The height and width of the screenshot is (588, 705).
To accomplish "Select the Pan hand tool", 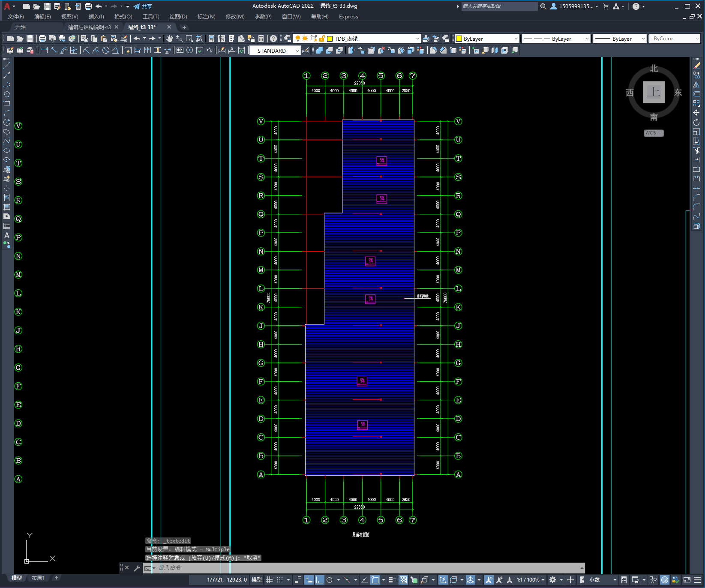I will coord(170,39).
